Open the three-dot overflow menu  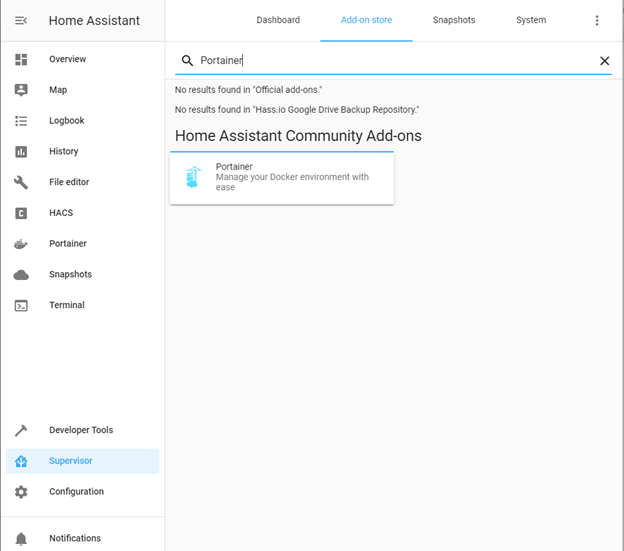[597, 20]
